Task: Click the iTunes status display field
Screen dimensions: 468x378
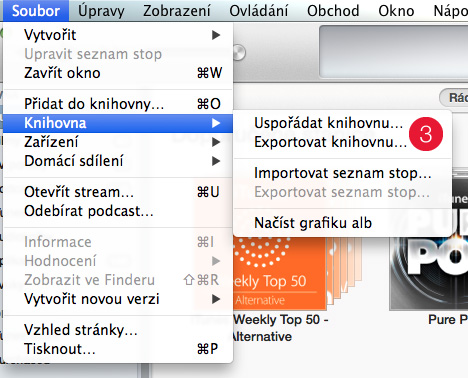Action: coord(394,52)
